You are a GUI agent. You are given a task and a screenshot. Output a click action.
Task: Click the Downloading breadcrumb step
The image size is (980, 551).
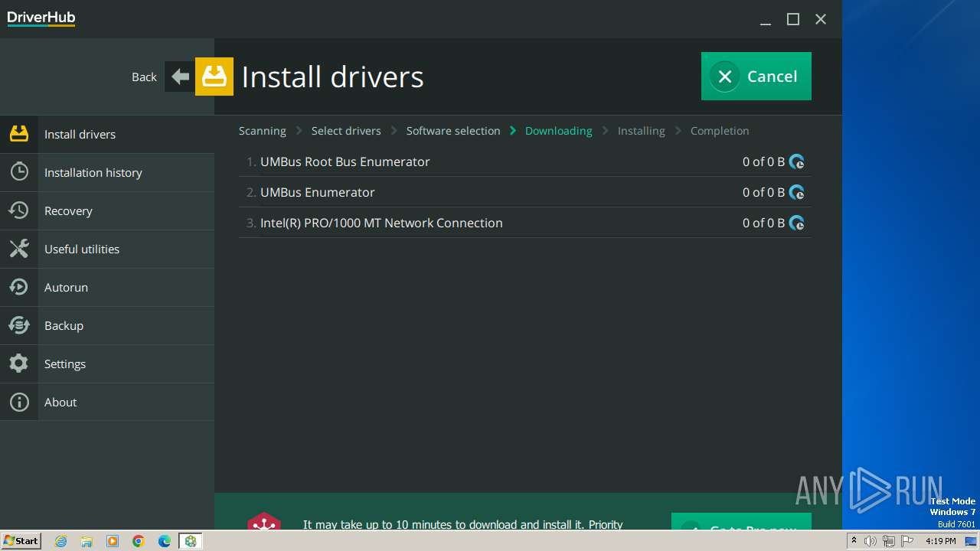click(x=559, y=131)
